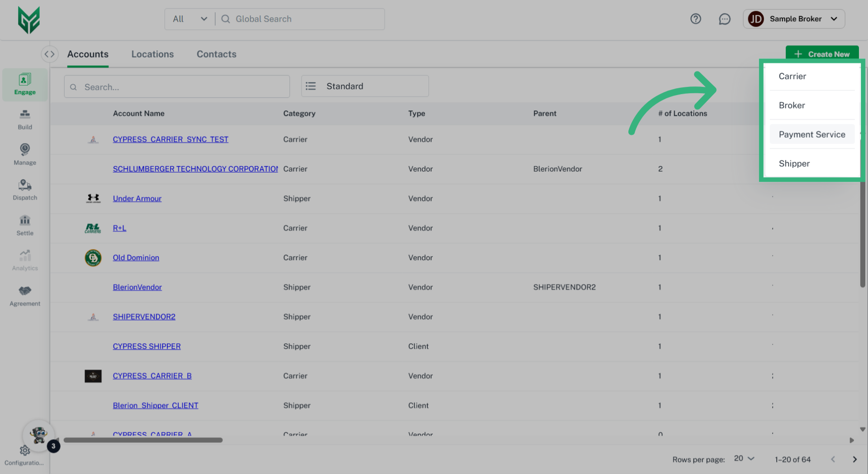Expand the All search scope dropdown
868x474 pixels.
tap(190, 19)
